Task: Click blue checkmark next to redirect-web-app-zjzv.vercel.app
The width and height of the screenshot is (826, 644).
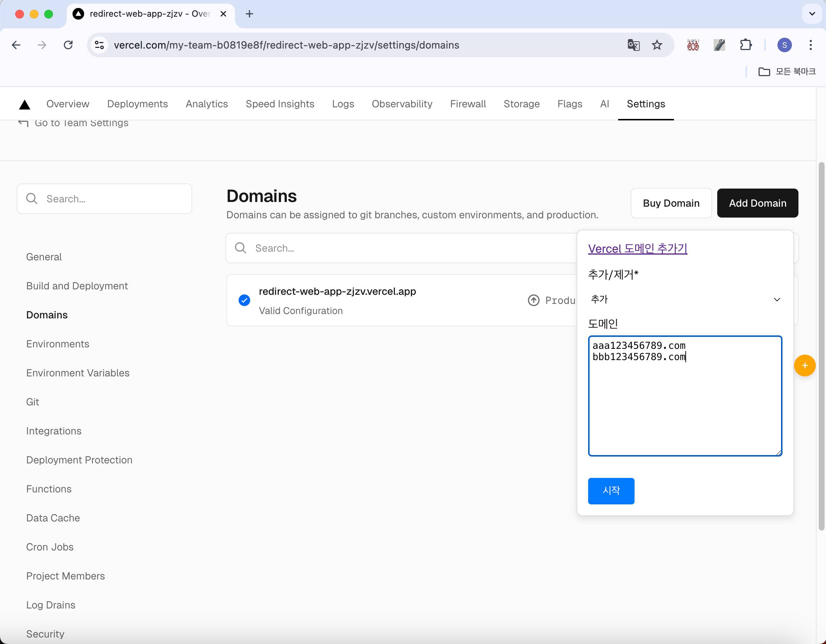Action: 244,300
